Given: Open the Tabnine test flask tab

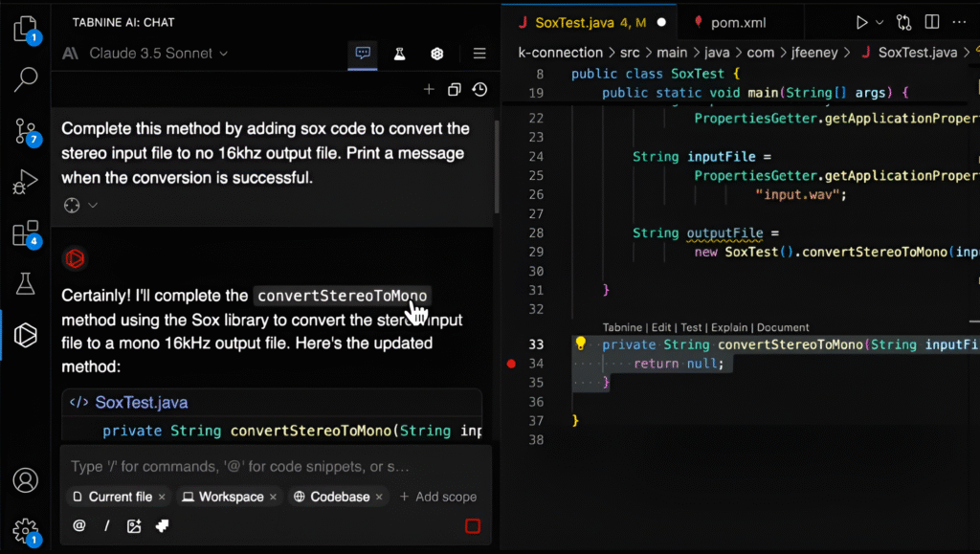Looking at the screenshot, I should pos(399,54).
